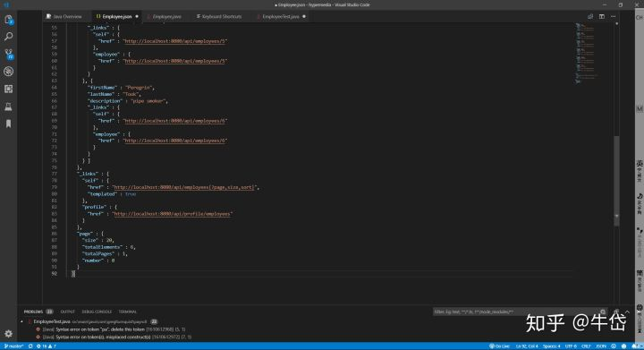Open the Extensions view icon
This screenshot has height=350, width=644.
coord(8,89)
